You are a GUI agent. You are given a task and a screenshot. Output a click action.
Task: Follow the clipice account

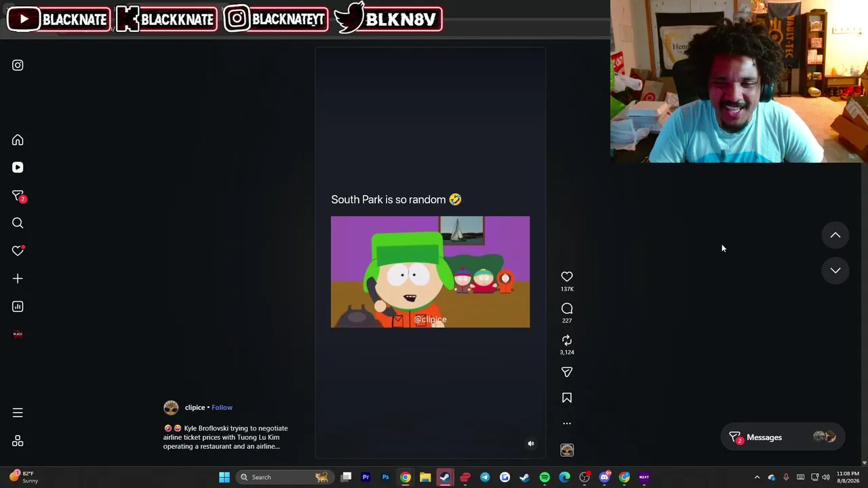pos(222,407)
